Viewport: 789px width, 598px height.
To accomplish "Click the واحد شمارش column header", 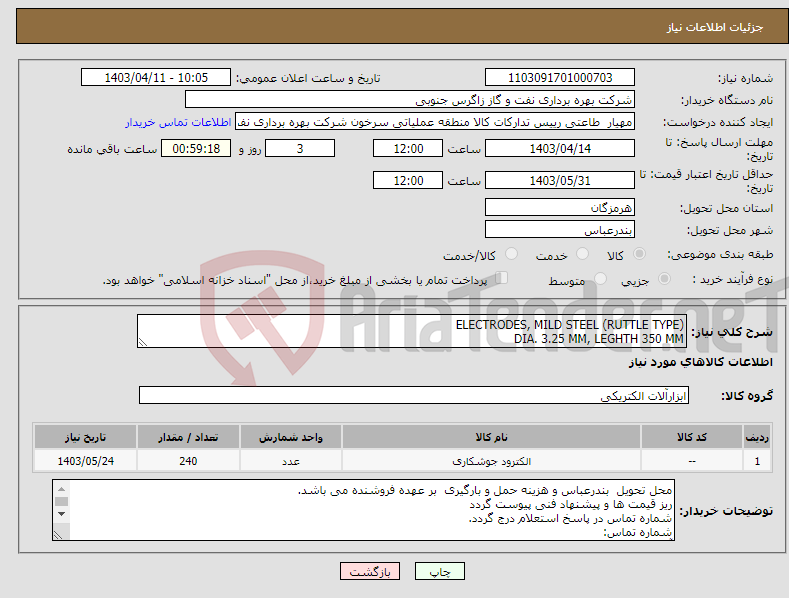I will click(x=291, y=437).
